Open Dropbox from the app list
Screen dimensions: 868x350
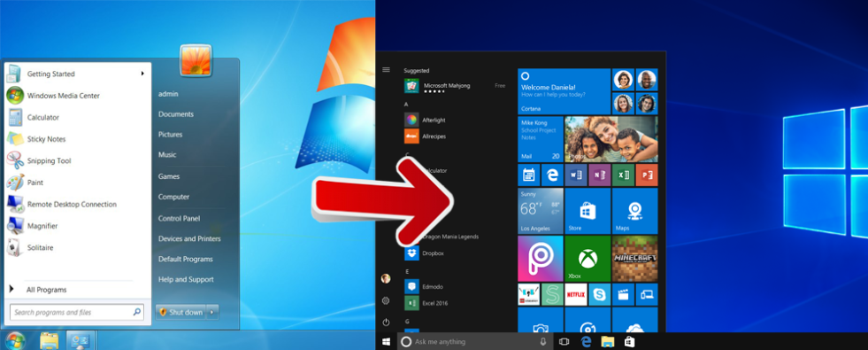coord(425,253)
